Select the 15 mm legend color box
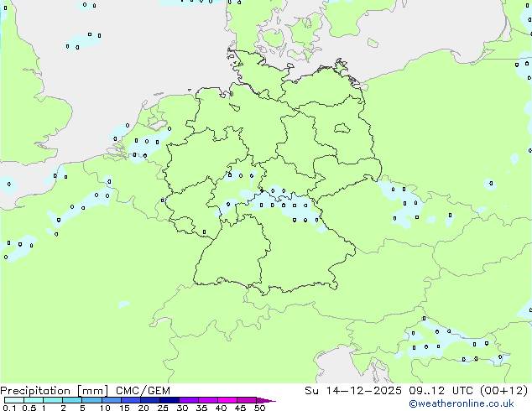 tap(130, 400)
